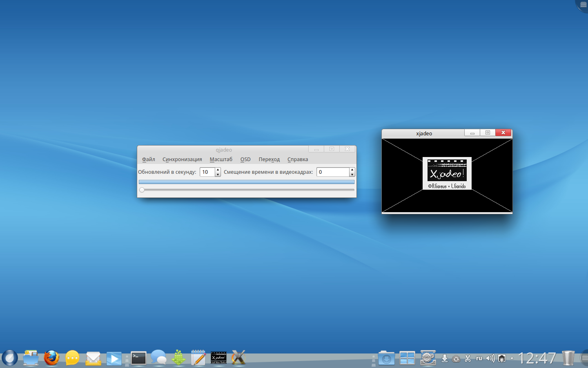
Task: Open the terminal from the panel
Action: coord(138,358)
